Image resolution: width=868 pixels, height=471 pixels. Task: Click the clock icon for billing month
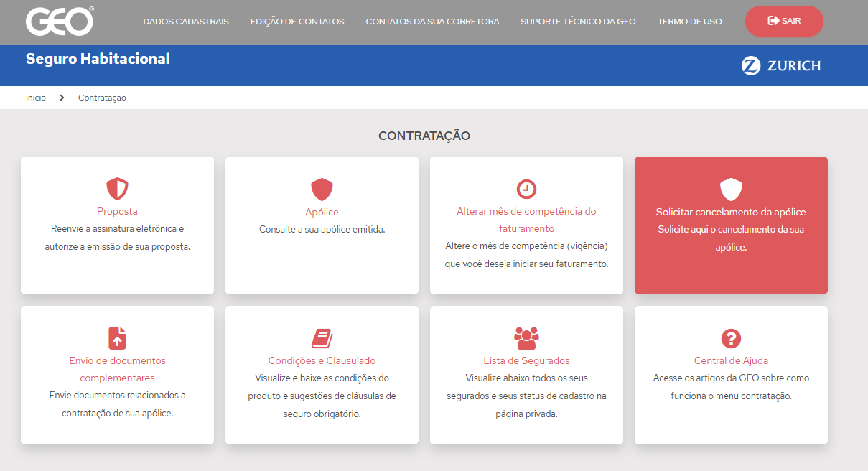point(526,189)
